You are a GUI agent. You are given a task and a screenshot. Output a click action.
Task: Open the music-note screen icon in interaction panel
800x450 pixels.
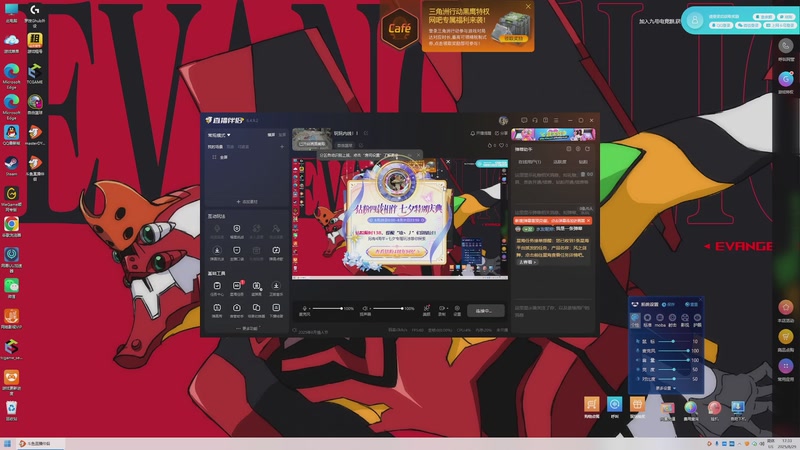point(276,253)
